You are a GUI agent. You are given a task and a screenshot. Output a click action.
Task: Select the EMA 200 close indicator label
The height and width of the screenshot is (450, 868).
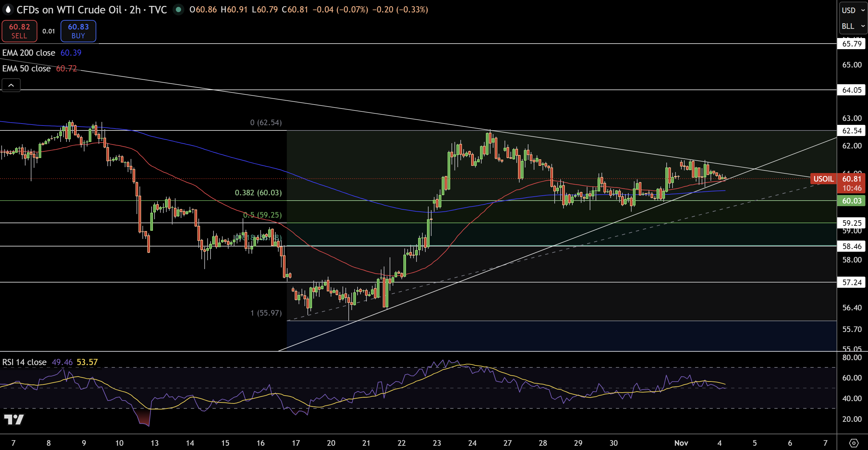(x=28, y=53)
